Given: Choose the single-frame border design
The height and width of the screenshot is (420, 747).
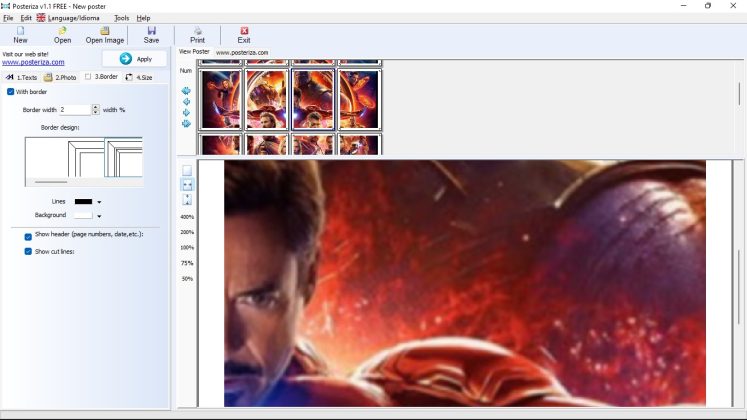Looking at the screenshot, I should coord(86,159).
